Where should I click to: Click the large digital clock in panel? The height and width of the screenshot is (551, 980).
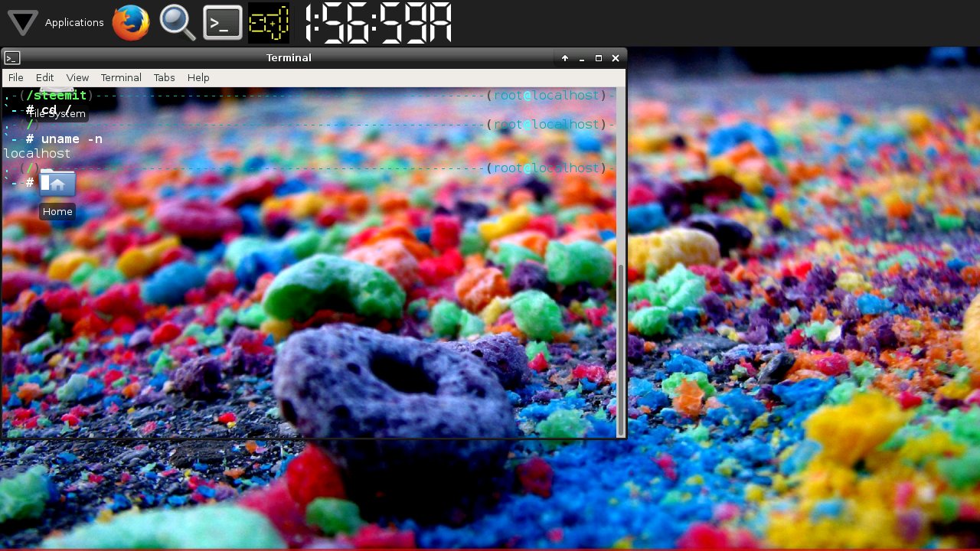(378, 23)
